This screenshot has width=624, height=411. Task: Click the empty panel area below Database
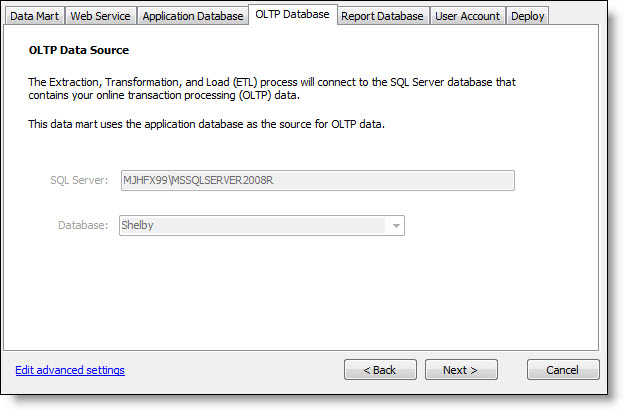[300, 295]
